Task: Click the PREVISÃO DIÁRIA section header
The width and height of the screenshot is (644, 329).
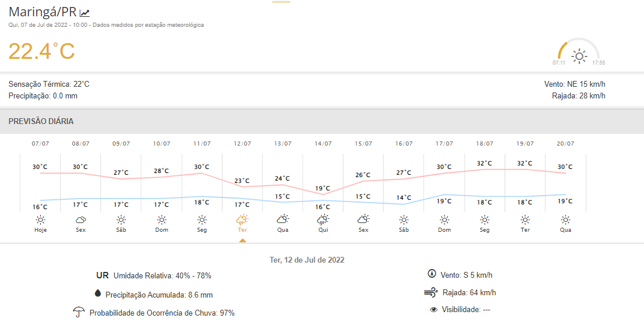Action: (x=41, y=122)
